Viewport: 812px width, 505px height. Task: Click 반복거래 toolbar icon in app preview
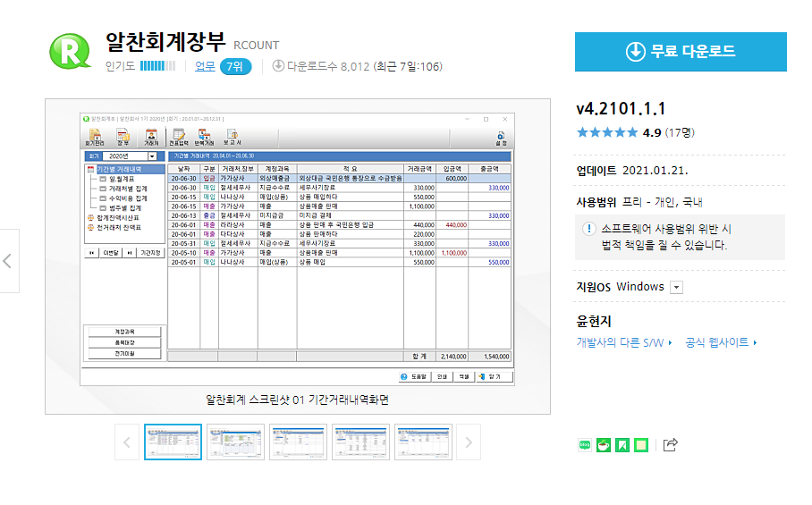click(x=204, y=138)
